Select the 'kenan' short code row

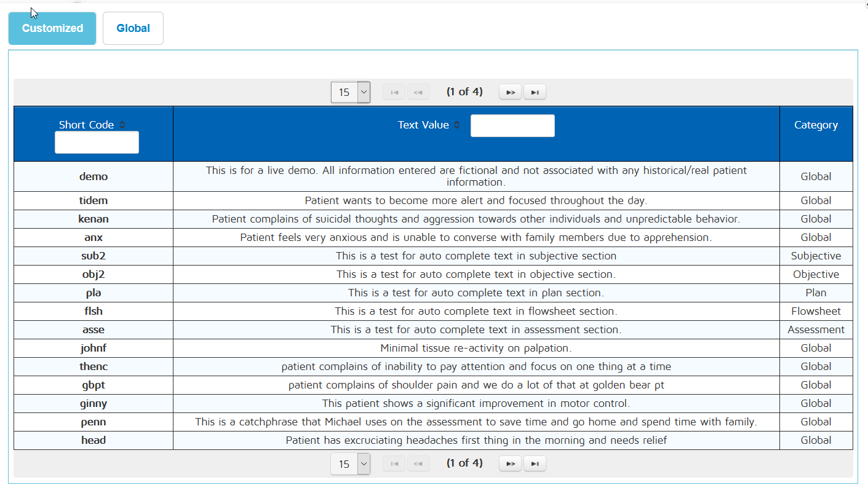(x=94, y=219)
